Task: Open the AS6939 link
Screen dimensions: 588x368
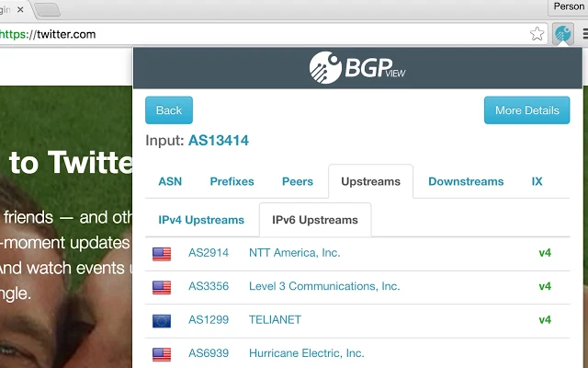Action: tap(209, 353)
